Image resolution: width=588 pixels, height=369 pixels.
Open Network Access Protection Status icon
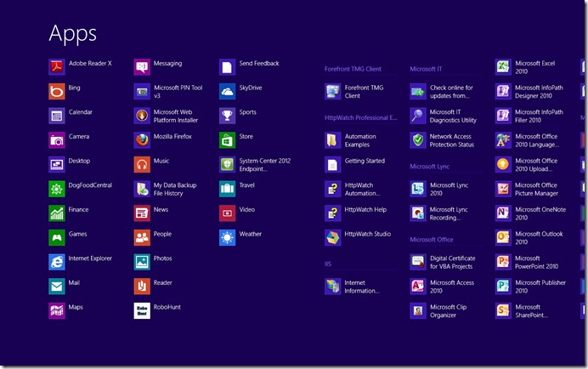(x=418, y=140)
